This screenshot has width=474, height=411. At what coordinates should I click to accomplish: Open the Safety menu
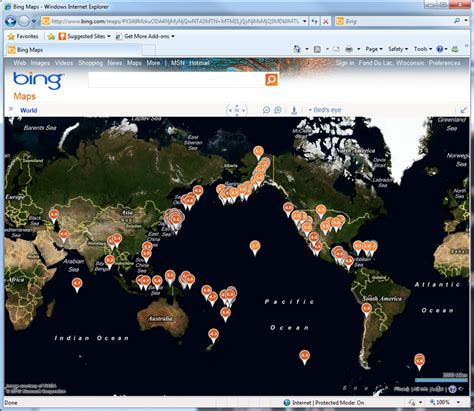pos(398,49)
